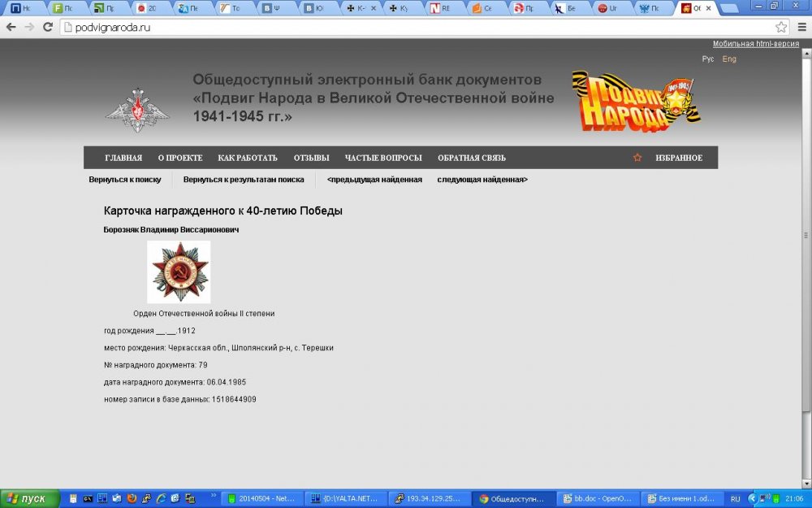Switch to the '20140504 - Net...' taskbar window
Viewport: 812px width, 508px height.
[x=262, y=499]
